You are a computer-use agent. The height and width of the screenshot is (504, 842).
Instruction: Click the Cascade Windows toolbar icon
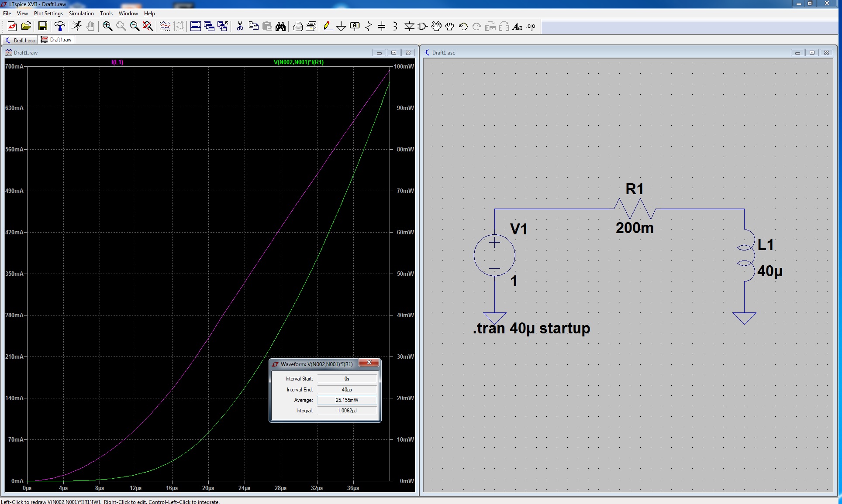coord(209,27)
